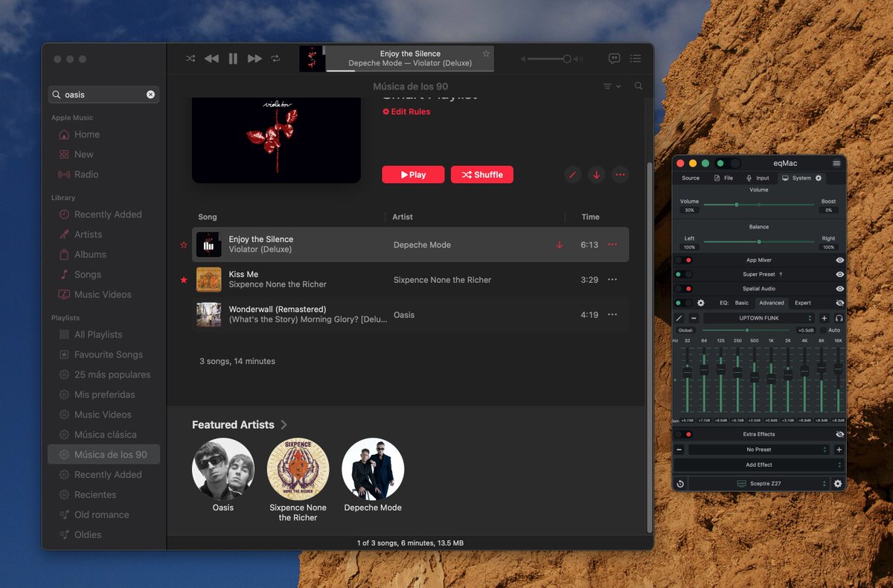Adjust the eqMac Balance slider

[758, 242]
